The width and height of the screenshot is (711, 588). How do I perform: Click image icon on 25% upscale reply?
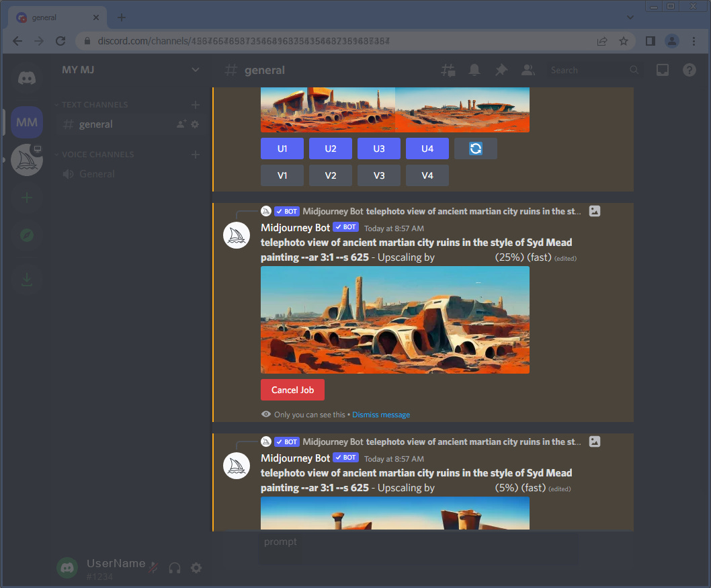(595, 211)
